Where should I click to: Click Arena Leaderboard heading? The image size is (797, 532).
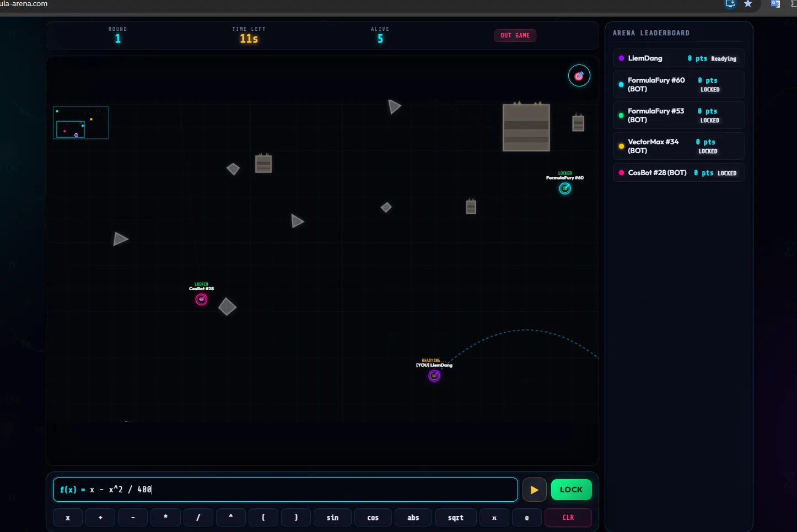(651, 33)
